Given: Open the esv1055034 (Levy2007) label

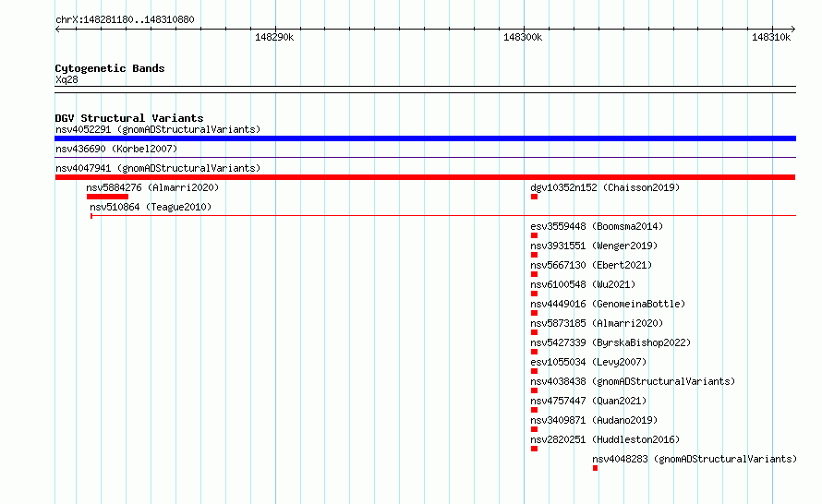Looking at the screenshot, I should pyautogui.click(x=588, y=362).
